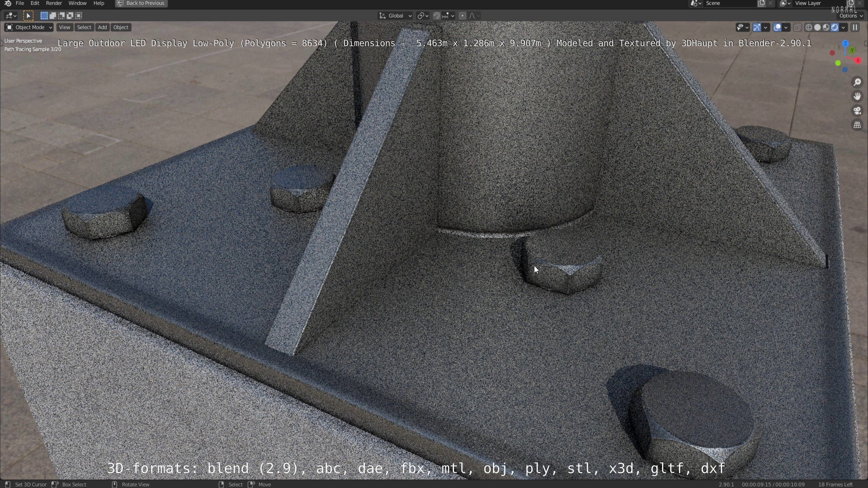Switch to Solid shading
868x488 pixels.
click(x=817, y=27)
